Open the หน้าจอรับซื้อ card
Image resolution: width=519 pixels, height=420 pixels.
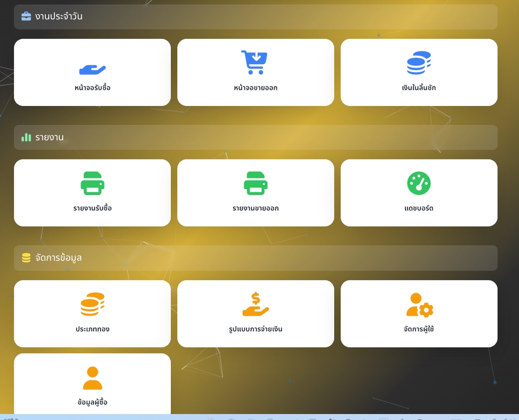[x=92, y=72]
